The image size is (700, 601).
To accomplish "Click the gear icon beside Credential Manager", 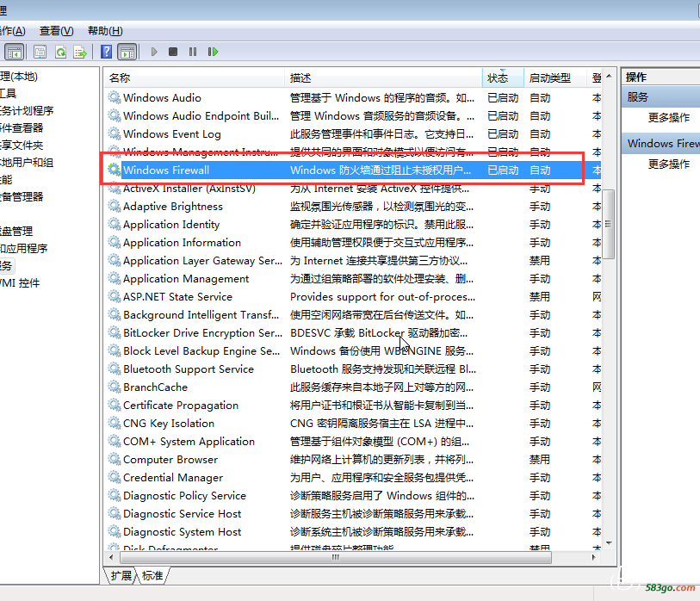I will pyautogui.click(x=115, y=477).
